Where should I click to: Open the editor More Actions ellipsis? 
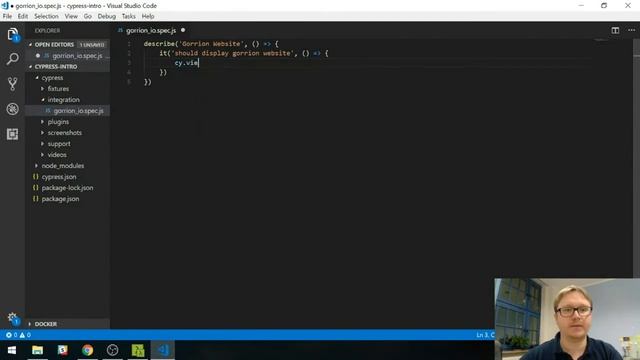(631, 30)
